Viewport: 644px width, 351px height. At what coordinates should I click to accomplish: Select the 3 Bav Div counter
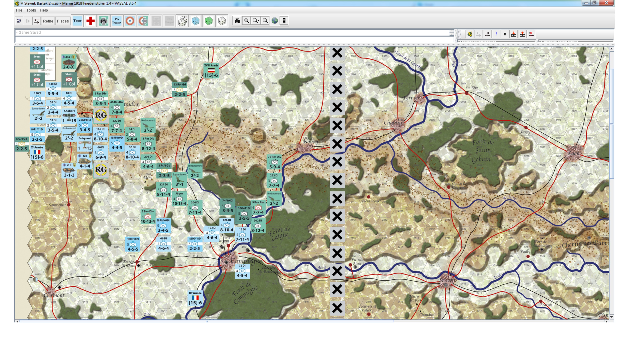coord(148,217)
